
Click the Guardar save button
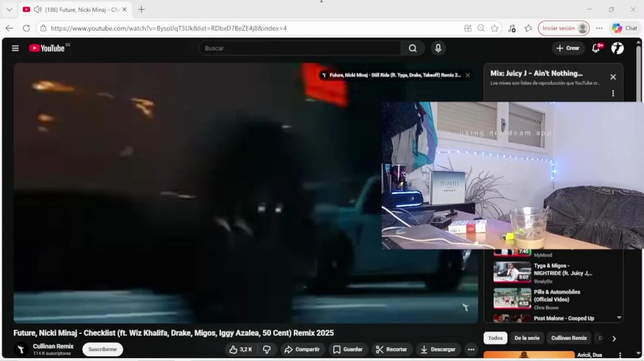pos(348,349)
